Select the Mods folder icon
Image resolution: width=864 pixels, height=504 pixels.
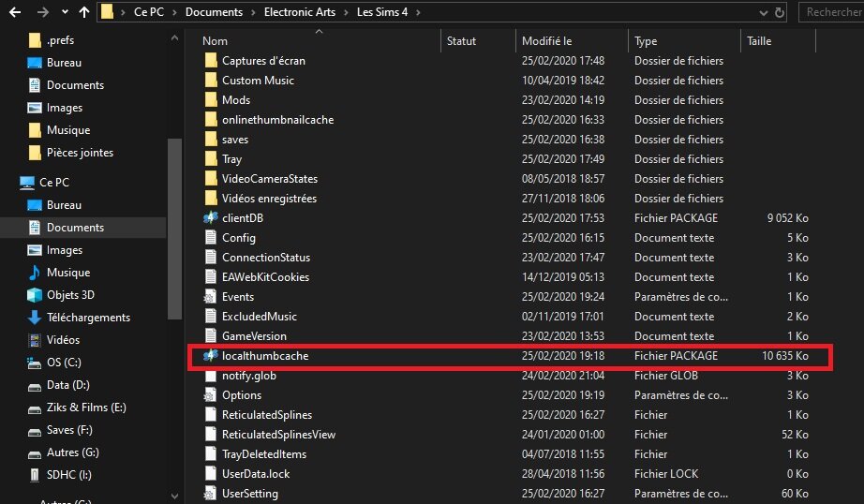[211, 99]
